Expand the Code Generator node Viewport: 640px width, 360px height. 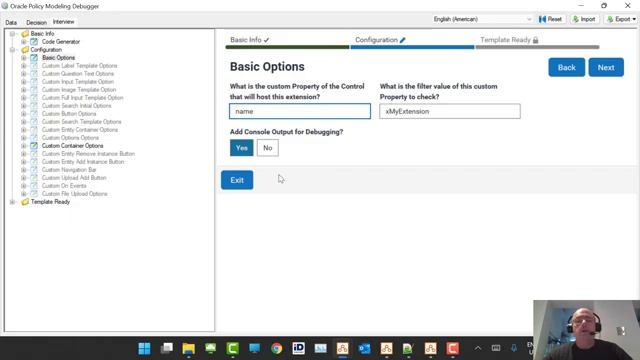[x=23, y=42]
